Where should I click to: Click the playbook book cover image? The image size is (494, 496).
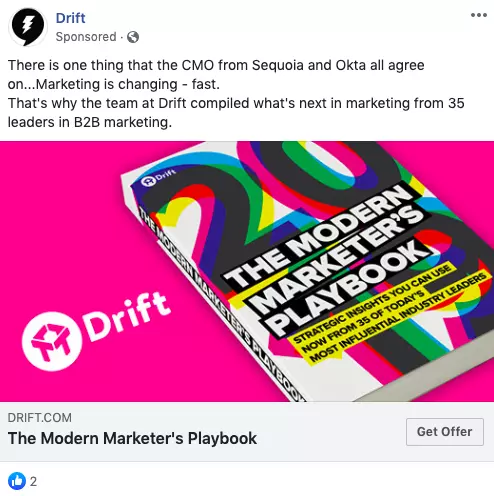tap(307, 271)
